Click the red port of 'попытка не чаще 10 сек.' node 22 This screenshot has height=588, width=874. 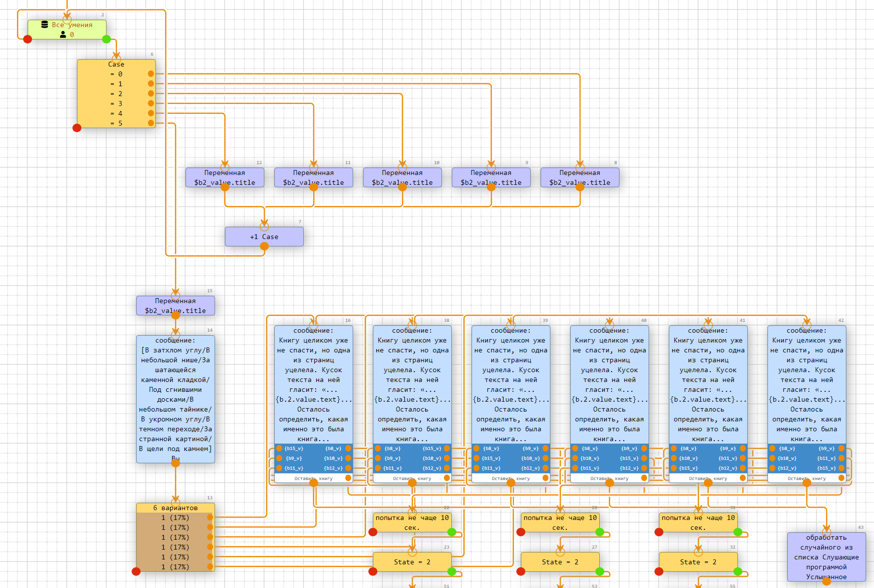373,532
